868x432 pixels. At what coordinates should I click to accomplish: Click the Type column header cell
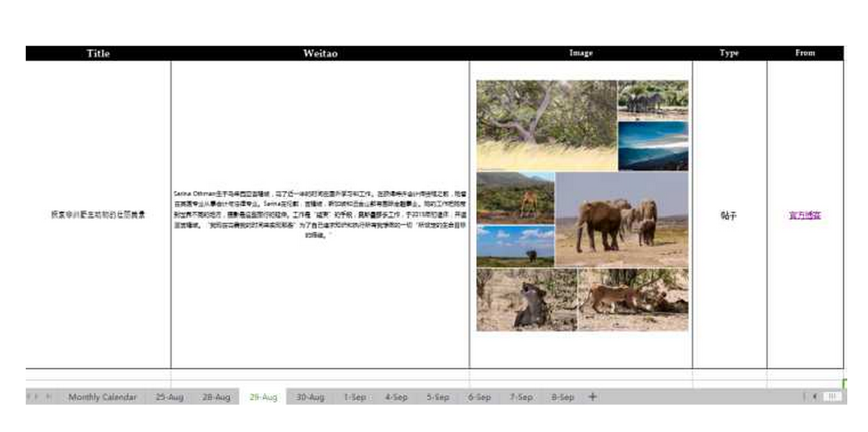pos(729,53)
